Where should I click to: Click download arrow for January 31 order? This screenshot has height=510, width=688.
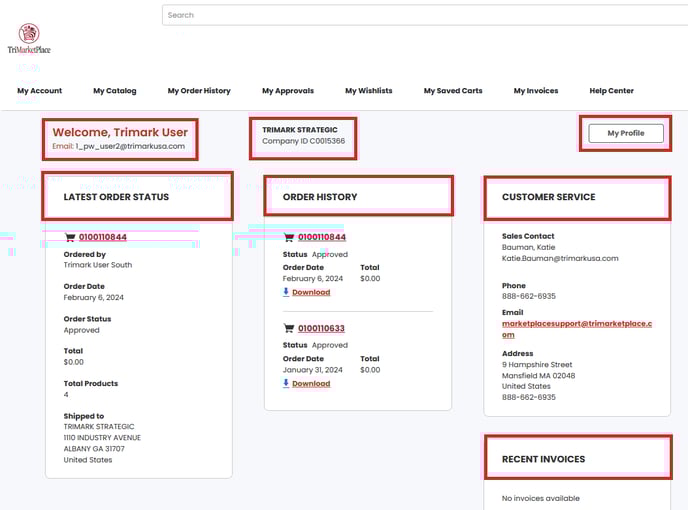tap(286, 383)
